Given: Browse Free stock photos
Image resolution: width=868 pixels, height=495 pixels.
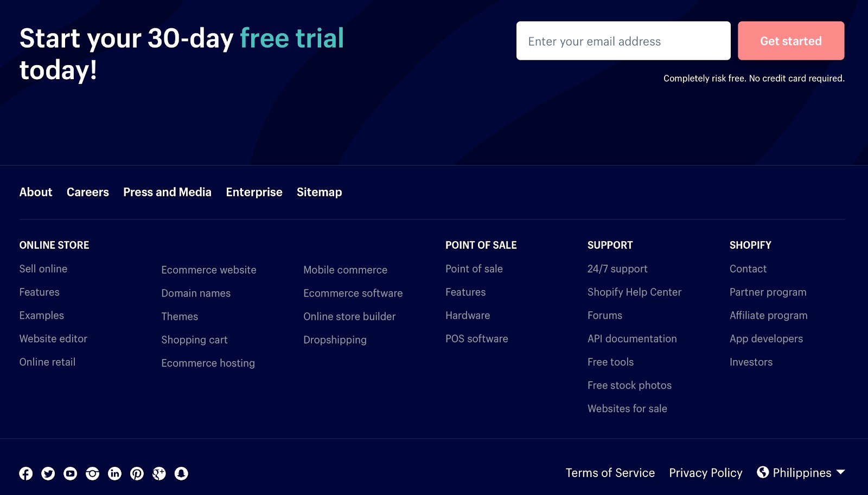Looking at the screenshot, I should coord(629,385).
